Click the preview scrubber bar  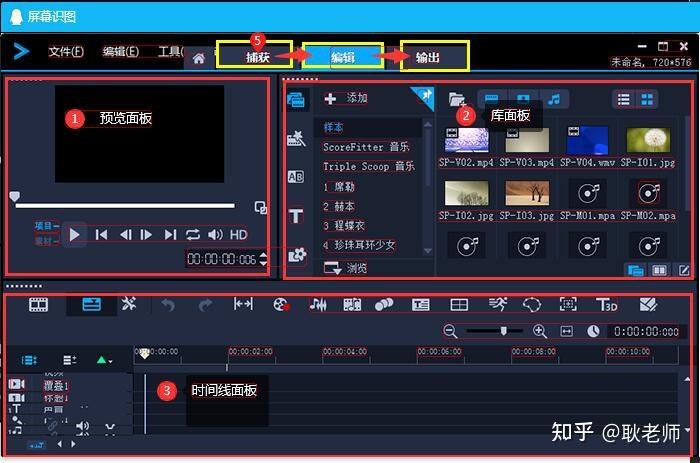pos(125,206)
